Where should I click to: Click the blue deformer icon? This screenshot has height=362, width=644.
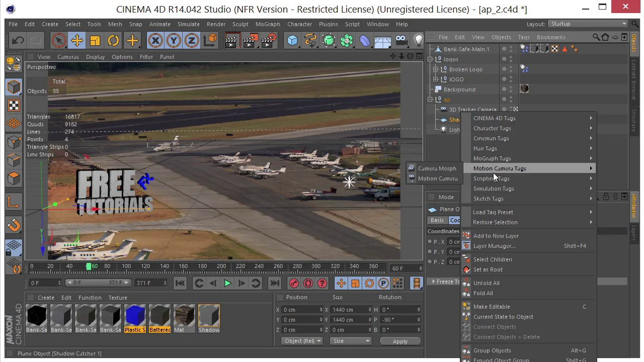point(365,40)
